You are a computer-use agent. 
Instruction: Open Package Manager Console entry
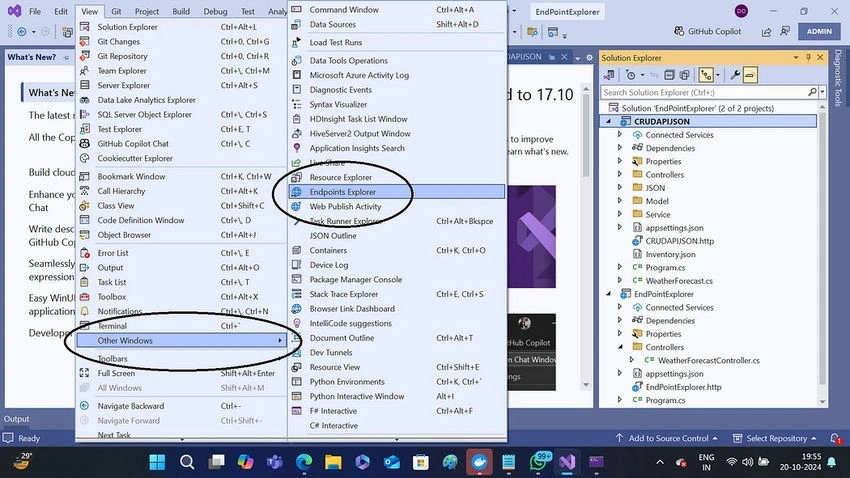point(397,280)
